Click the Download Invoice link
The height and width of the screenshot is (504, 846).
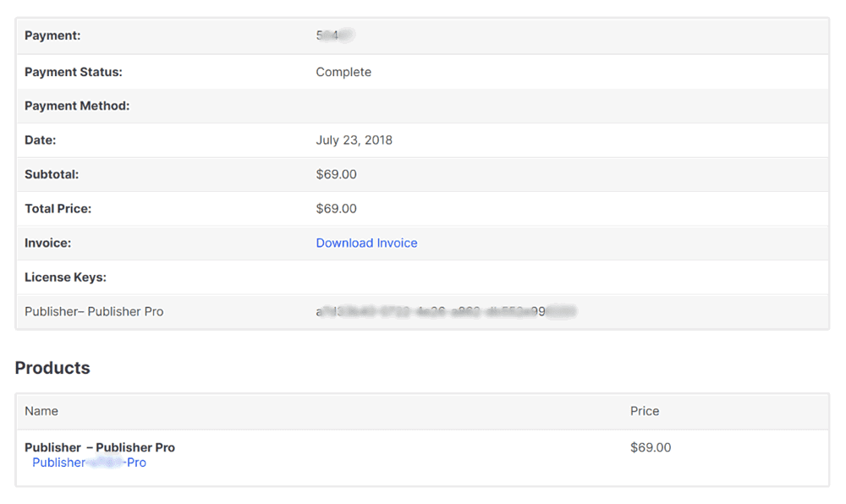(366, 243)
